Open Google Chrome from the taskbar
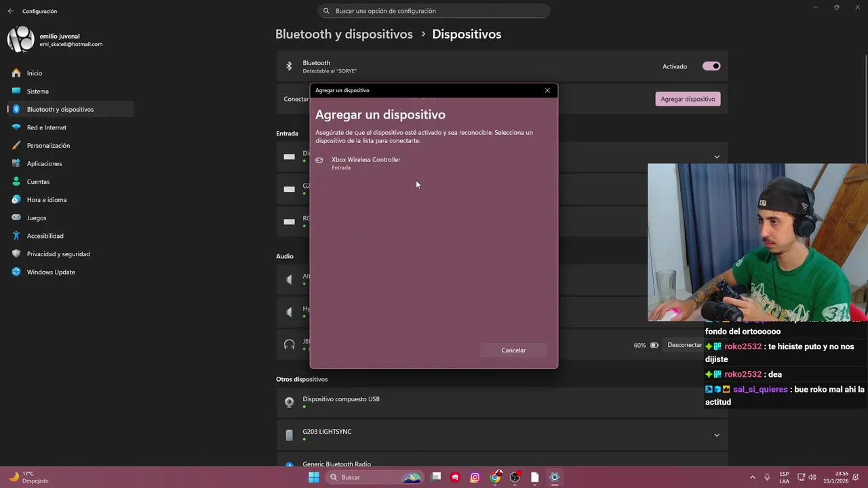Image resolution: width=868 pixels, height=488 pixels. pyautogui.click(x=496, y=477)
